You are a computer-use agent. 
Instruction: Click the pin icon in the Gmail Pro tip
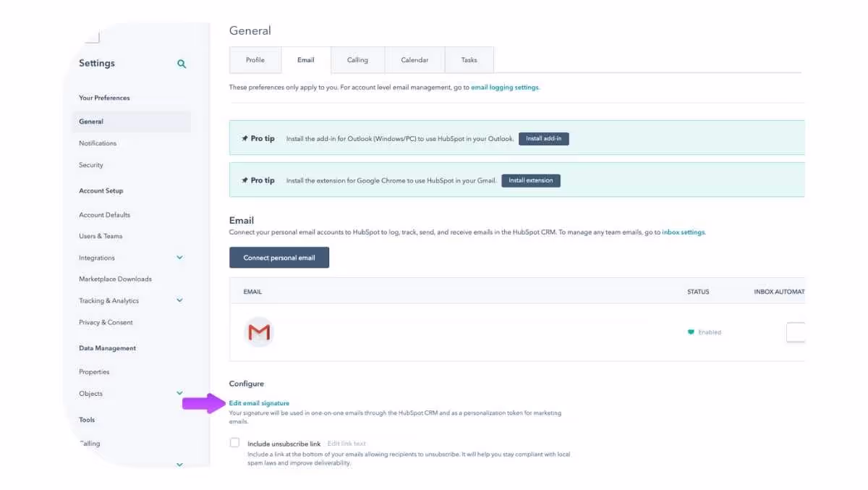coord(244,180)
